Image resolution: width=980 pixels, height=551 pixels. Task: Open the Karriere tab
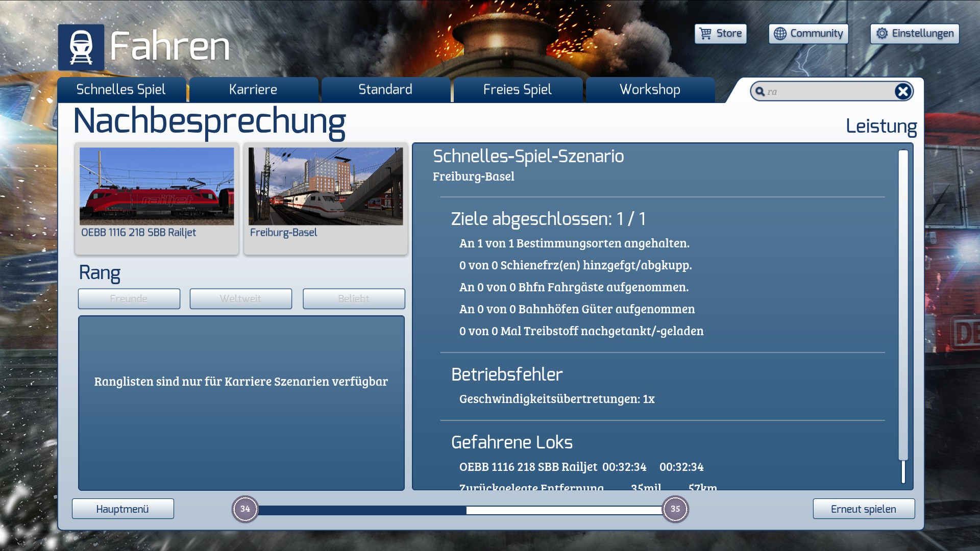click(x=253, y=90)
